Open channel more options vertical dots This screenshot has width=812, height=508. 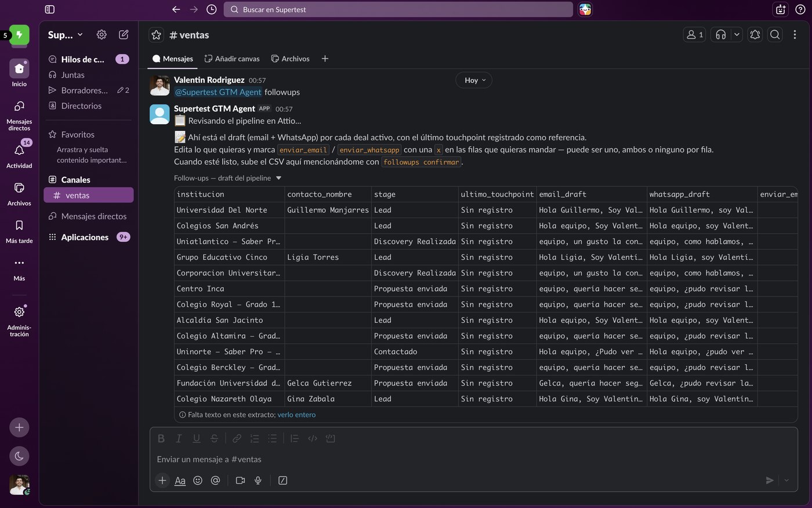(795, 35)
